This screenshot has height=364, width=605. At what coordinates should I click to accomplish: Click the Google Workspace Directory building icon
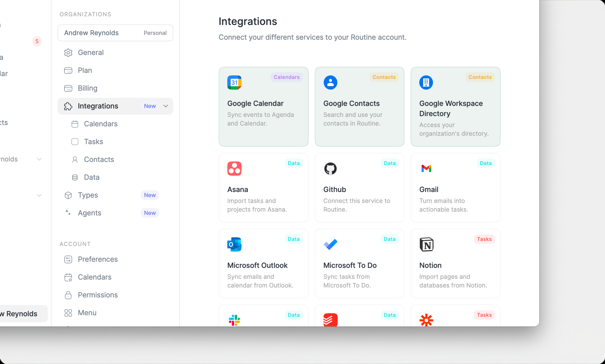click(426, 82)
